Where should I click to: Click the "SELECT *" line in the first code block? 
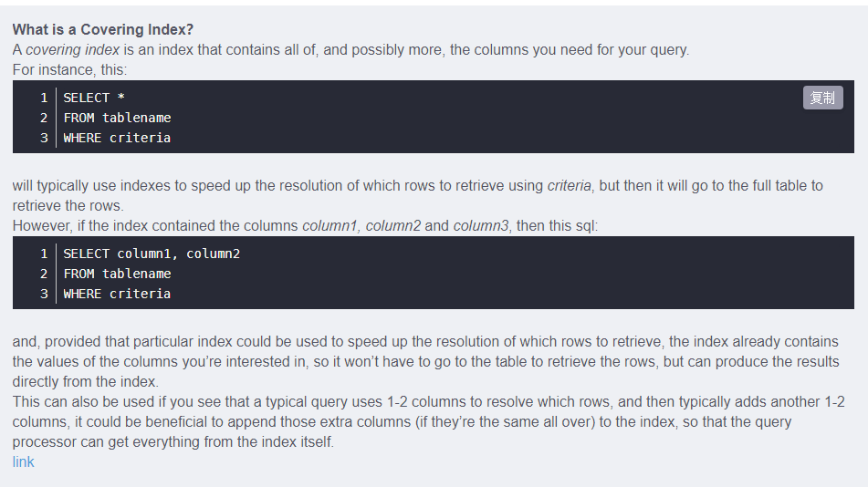pyautogui.click(x=93, y=98)
